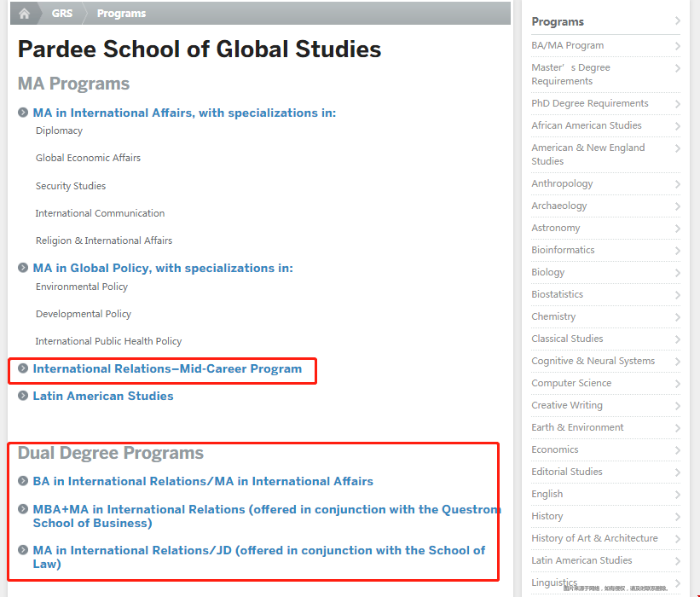The image size is (700, 597).
Task: Click bullet icon beside MA in International Affairs
Action: [23, 113]
